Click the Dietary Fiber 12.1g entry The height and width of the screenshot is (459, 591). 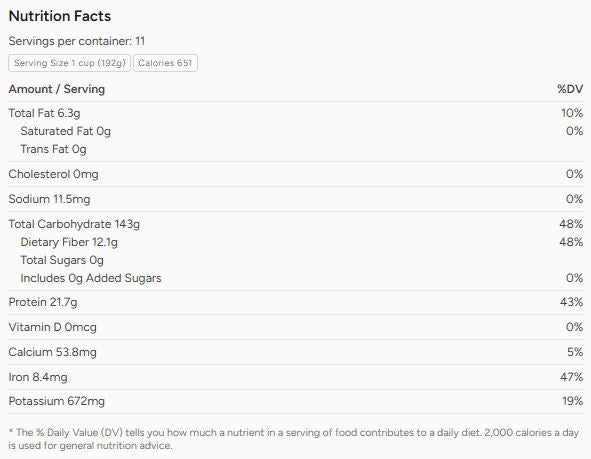[x=69, y=242]
